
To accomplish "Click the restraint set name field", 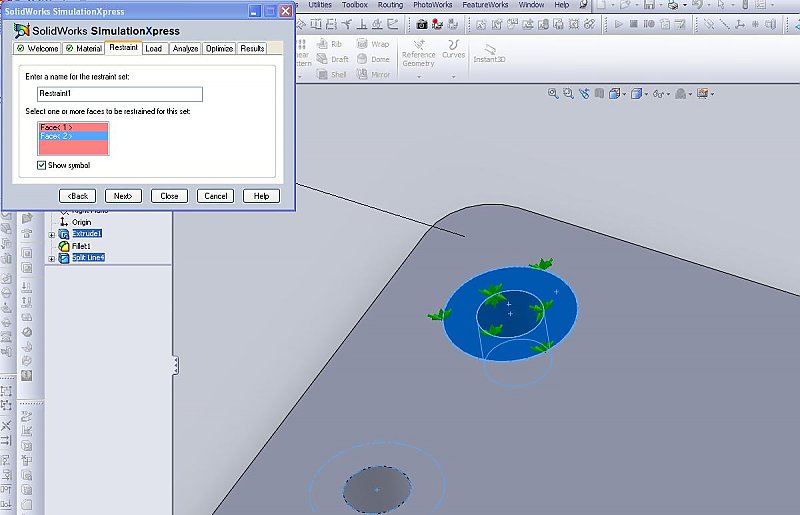I will coord(118,94).
